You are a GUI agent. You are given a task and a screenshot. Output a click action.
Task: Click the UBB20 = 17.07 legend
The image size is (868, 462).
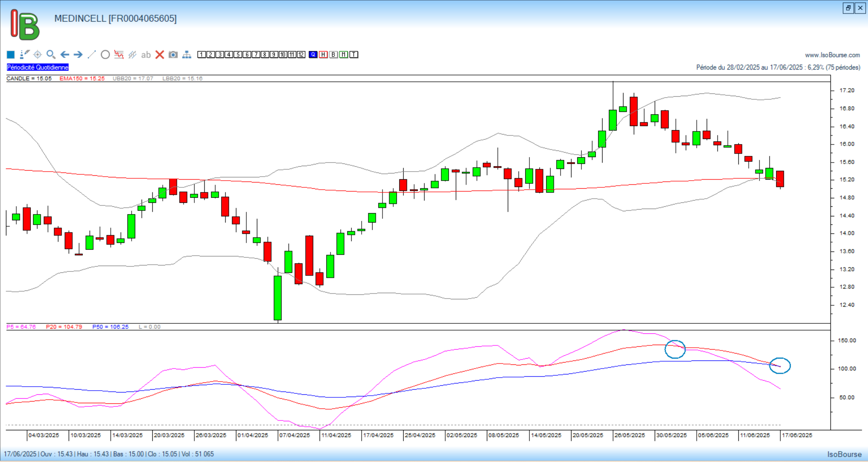coord(133,79)
